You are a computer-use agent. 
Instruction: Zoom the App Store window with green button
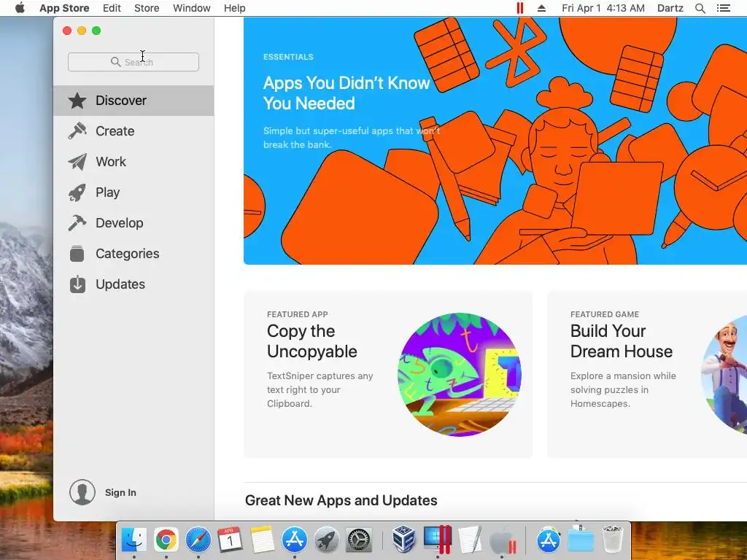(x=96, y=31)
